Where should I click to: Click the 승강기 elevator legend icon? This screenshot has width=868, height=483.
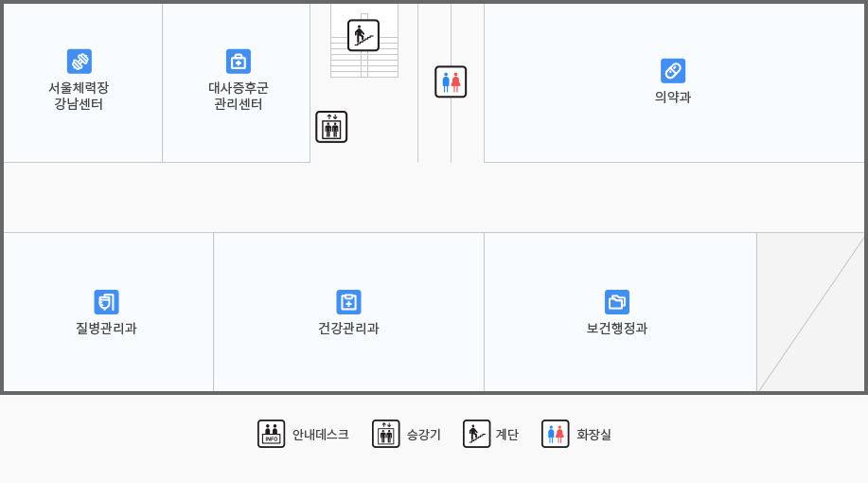pos(386,434)
